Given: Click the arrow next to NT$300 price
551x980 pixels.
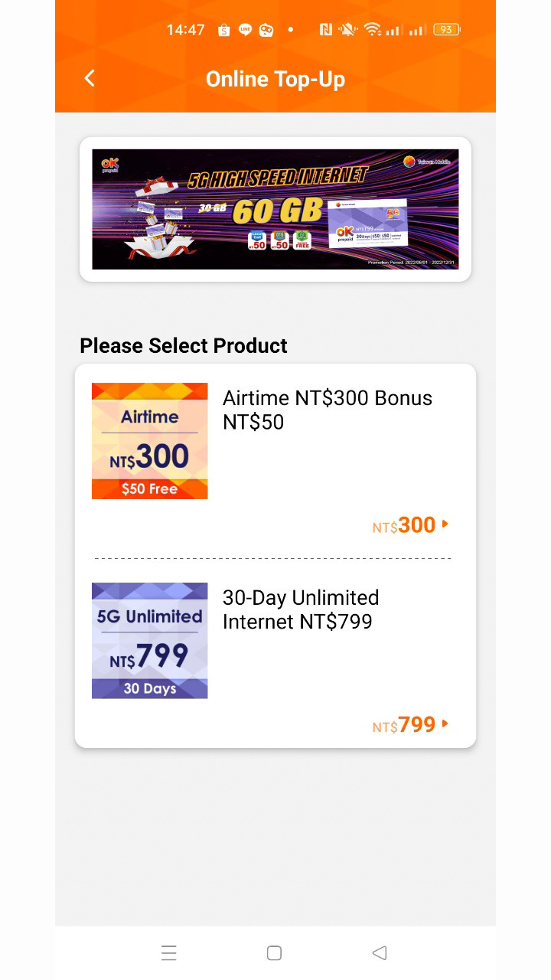Looking at the screenshot, I should [x=445, y=524].
